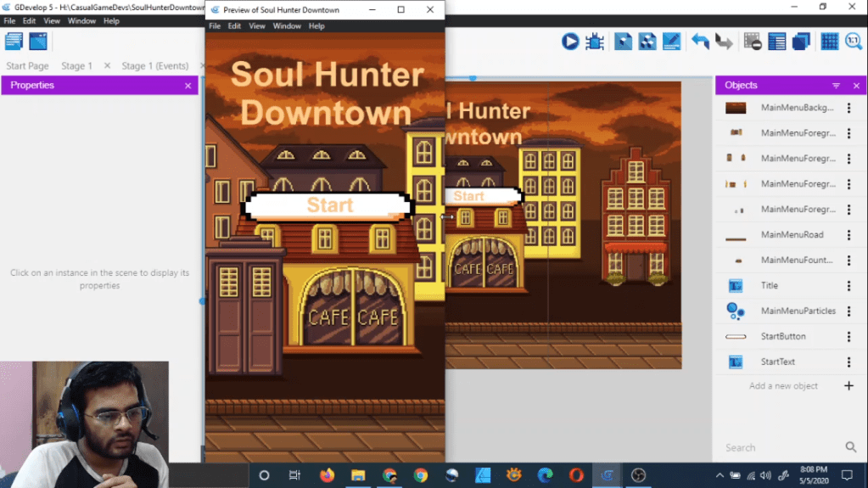868x488 pixels.
Task: Open the project manager icon
Action: pyautogui.click(x=14, y=41)
